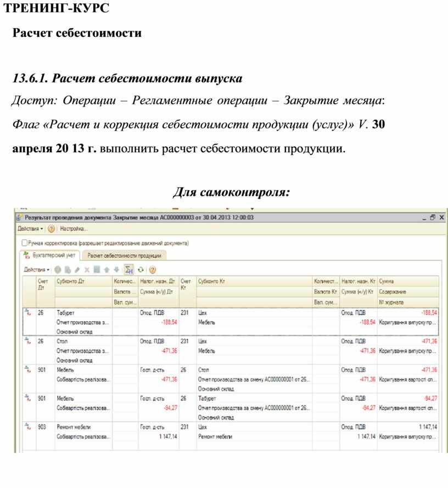Click the finish editing icon in table toolbar
Image resolution: width=448 pixels, height=488 pixels.
[97, 269]
